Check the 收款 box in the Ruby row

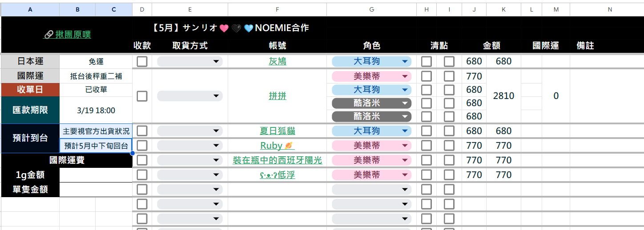point(142,146)
